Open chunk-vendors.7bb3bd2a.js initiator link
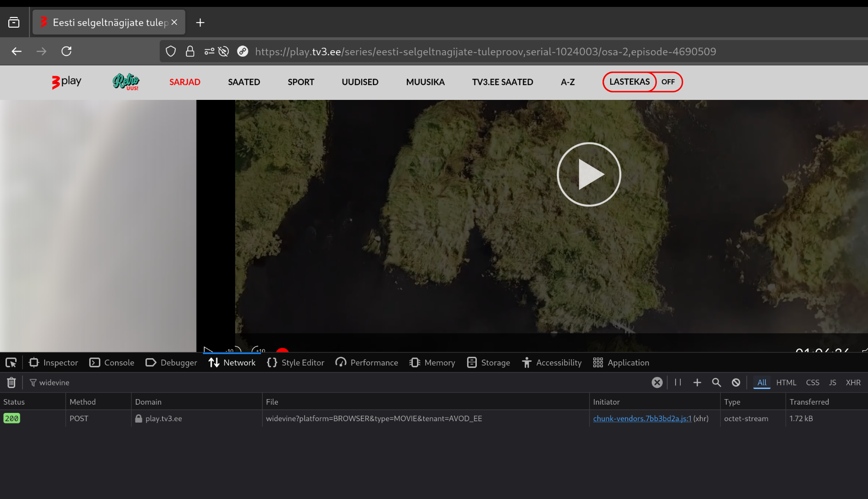 pyautogui.click(x=642, y=418)
